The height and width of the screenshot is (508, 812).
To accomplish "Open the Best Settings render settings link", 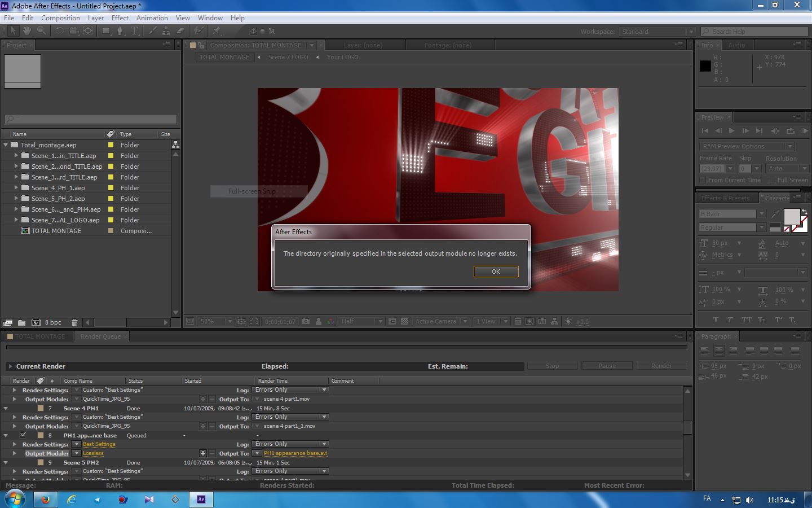I will click(x=99, y=444).
